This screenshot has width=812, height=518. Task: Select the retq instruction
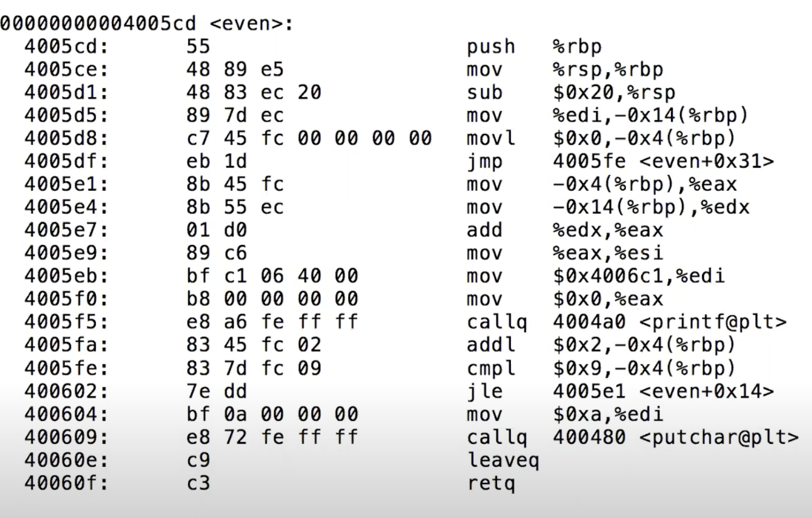point(491,483)
